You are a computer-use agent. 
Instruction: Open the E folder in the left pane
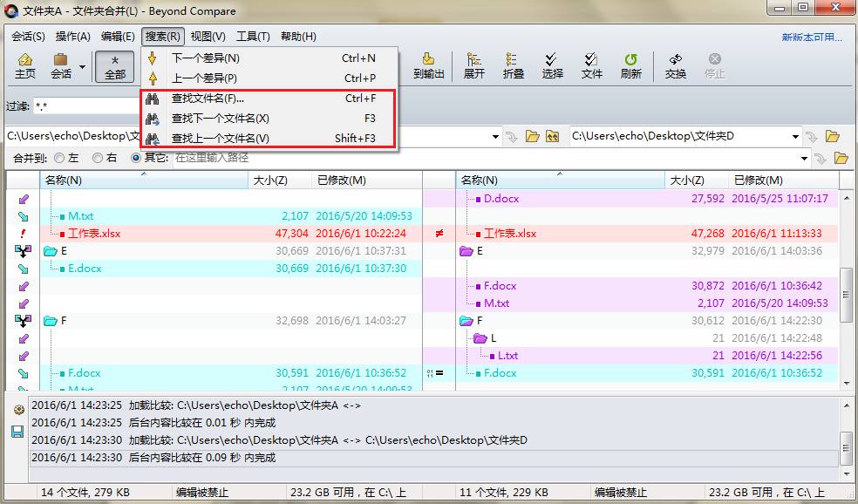click(x=61, y=250)
